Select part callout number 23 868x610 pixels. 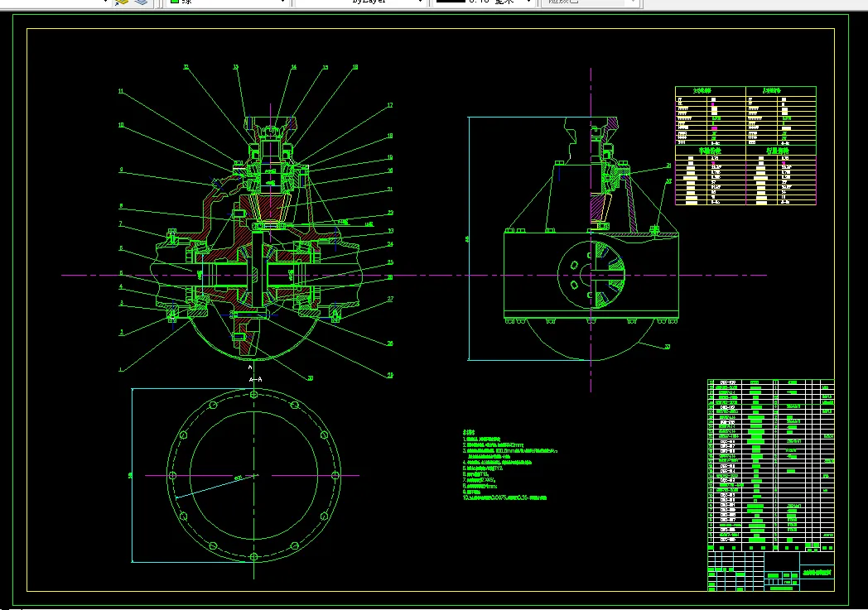tap(390, 231)
